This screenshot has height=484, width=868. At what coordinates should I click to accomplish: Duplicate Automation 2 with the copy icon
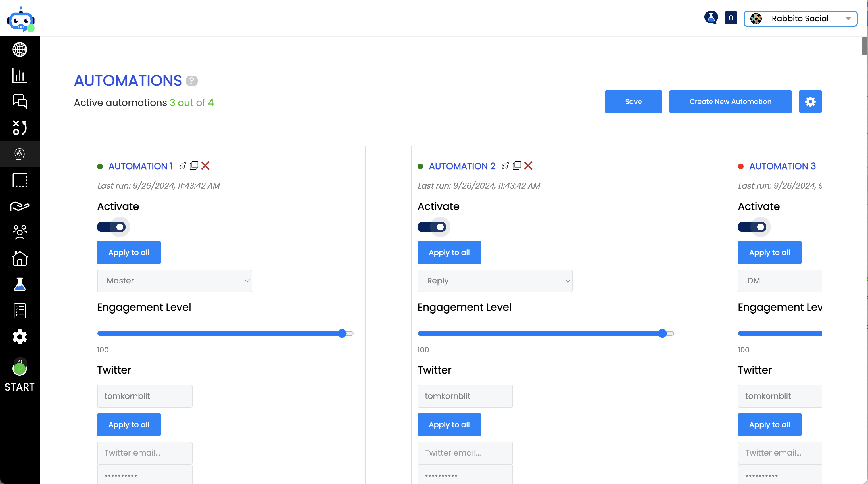coord(517,166)
